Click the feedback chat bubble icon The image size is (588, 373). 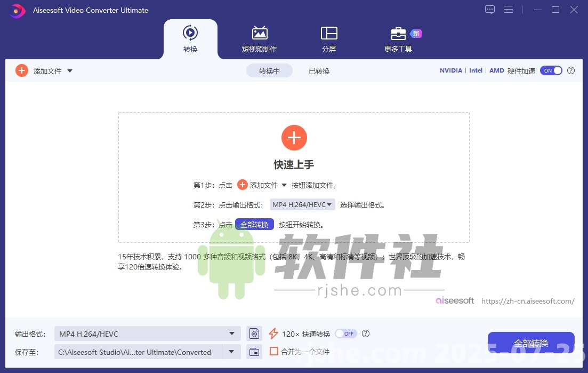[489, 10]
